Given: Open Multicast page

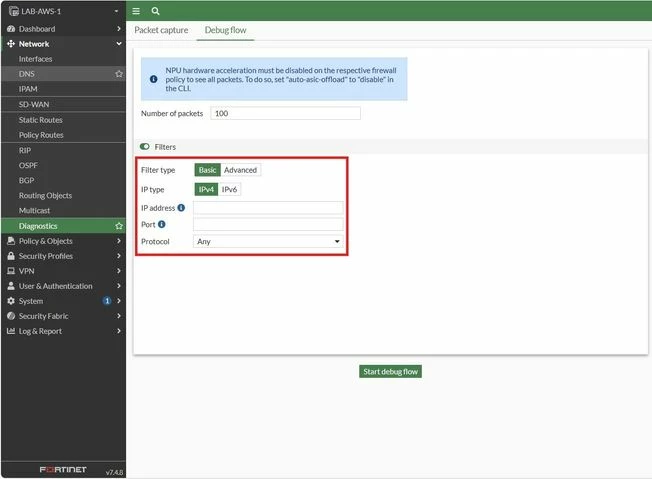Looking at the screenshot, I should (x=63, y=210).
